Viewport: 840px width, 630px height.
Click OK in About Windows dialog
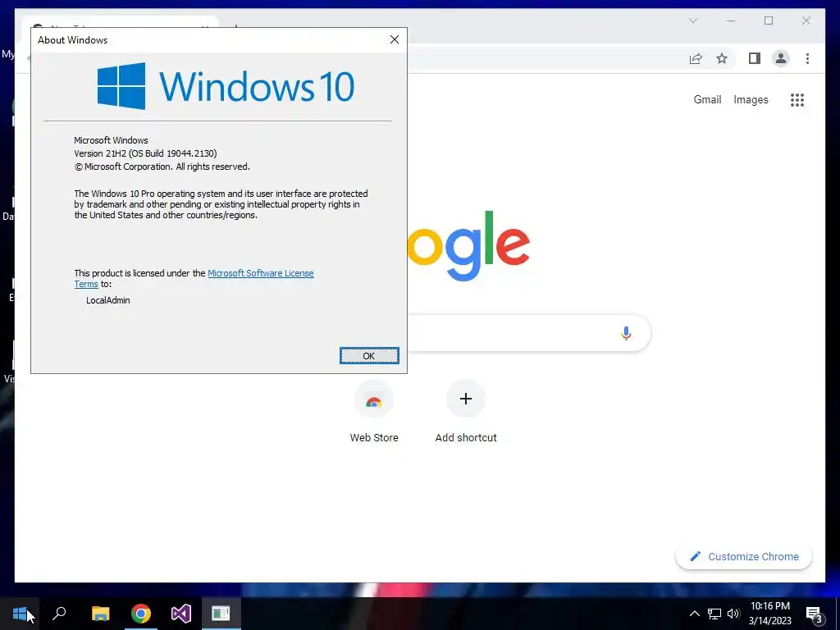(369, 356)
